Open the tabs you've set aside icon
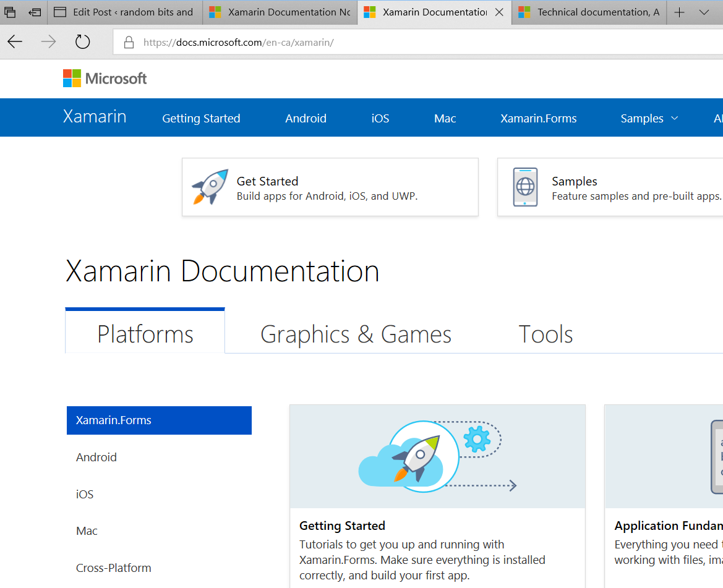 [x=10, y=12]
